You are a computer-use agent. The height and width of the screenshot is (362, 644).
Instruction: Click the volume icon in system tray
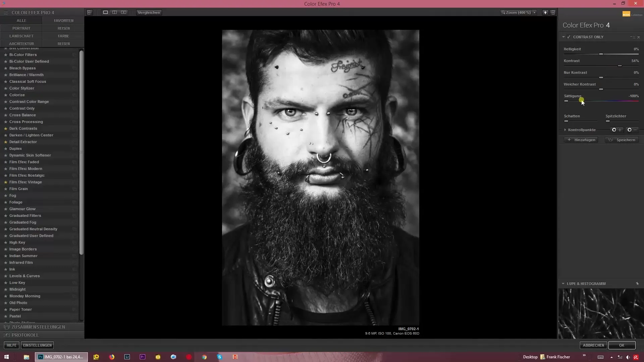click(628, 357)
